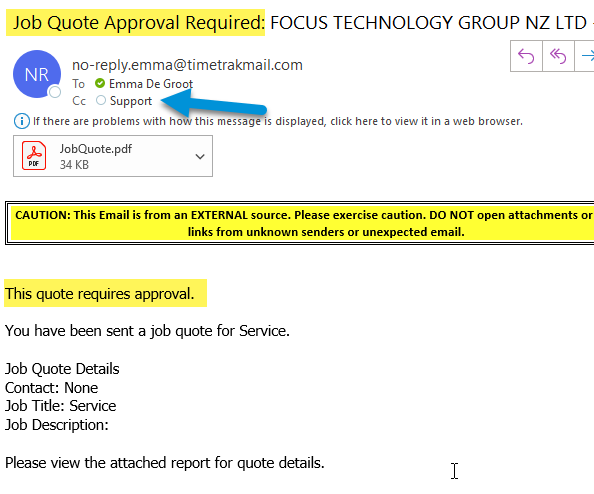Click the Forward arrow icon

586,56
